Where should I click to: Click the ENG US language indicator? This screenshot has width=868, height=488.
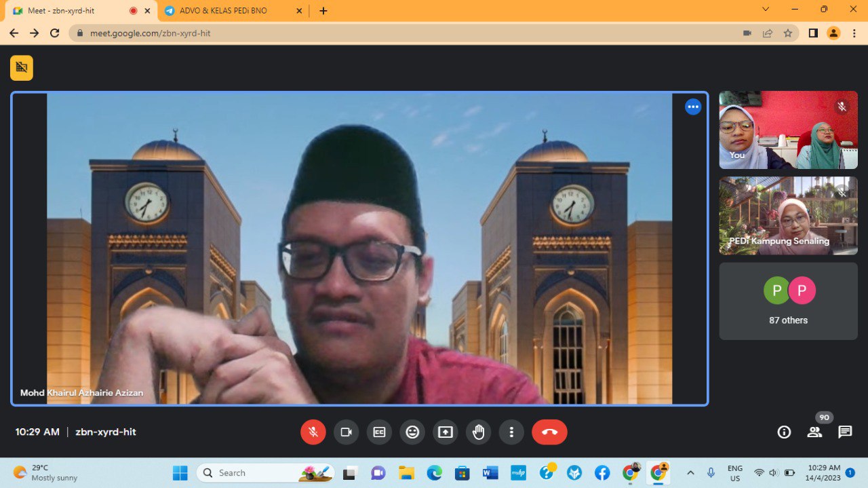pos(735,473)
